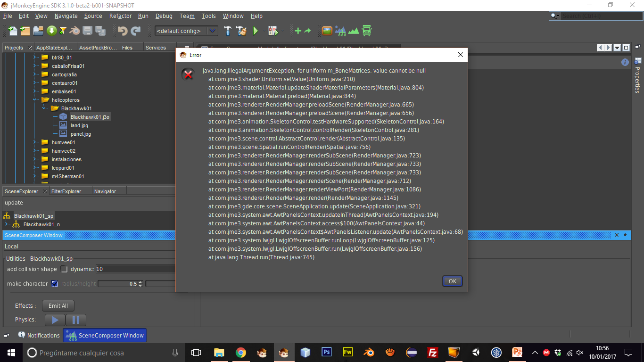The height and width of the screenshot is (362, 644).
Task: Open the File menu
Action: click(x=8, y=16)
